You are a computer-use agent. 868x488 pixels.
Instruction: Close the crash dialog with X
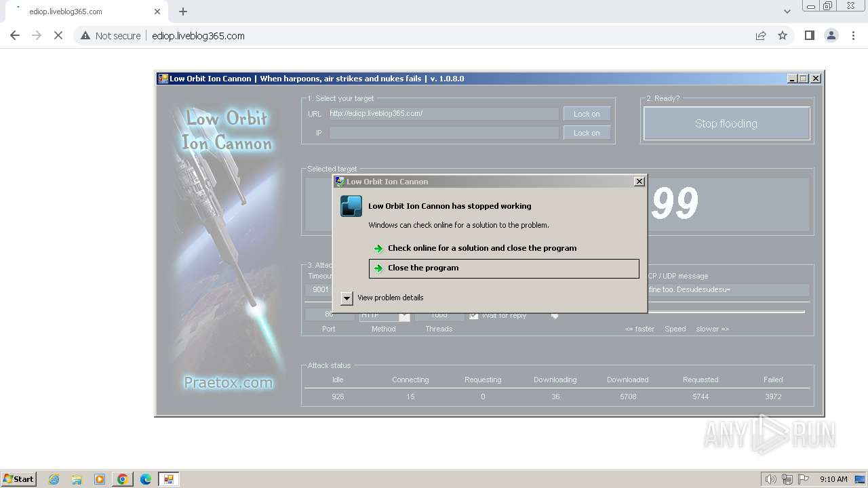(x=639, y=182)
